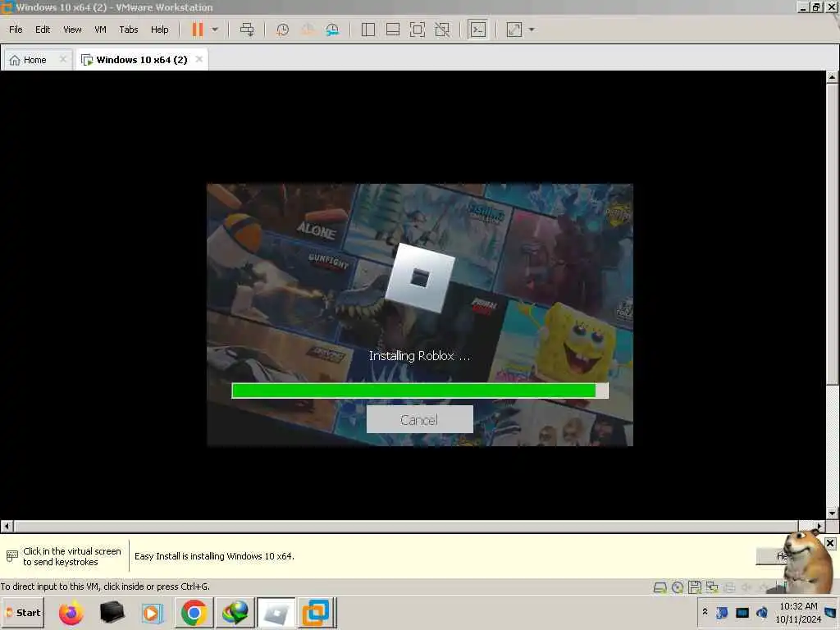Image resolution: width=840 pixels, height=630 pixels.
Task: Click the VM view scroll up arrow
Action: coord(832,77)
